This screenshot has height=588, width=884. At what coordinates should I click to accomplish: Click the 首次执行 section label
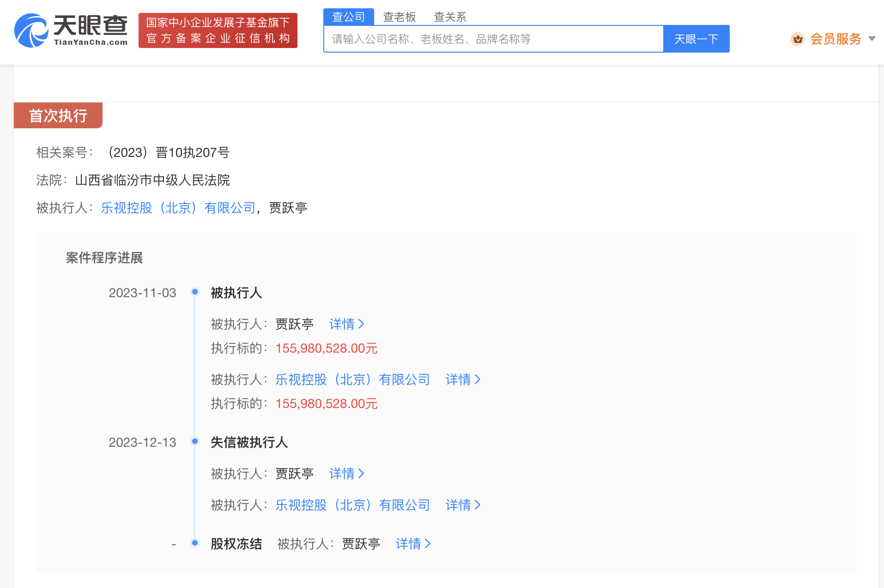tap(58, 115)
